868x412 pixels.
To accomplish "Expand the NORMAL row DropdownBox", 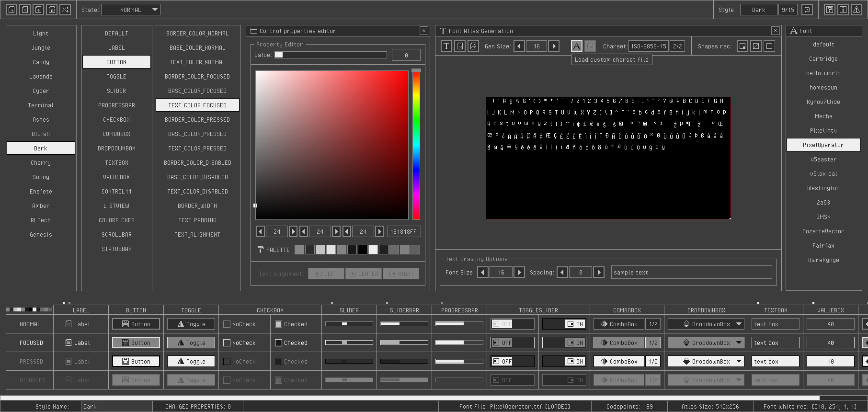I will tap(706, 324).
